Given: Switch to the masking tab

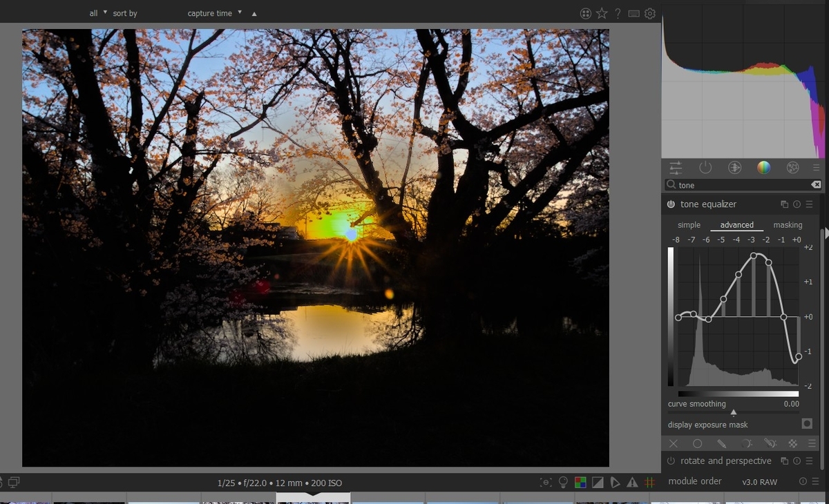Looking at the screenshot, I should coord(788,225).
